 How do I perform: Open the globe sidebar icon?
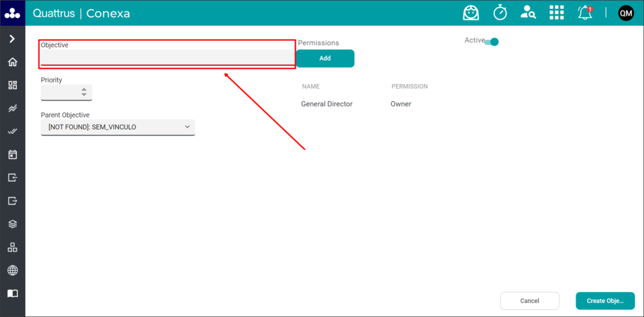click(13, 270)
